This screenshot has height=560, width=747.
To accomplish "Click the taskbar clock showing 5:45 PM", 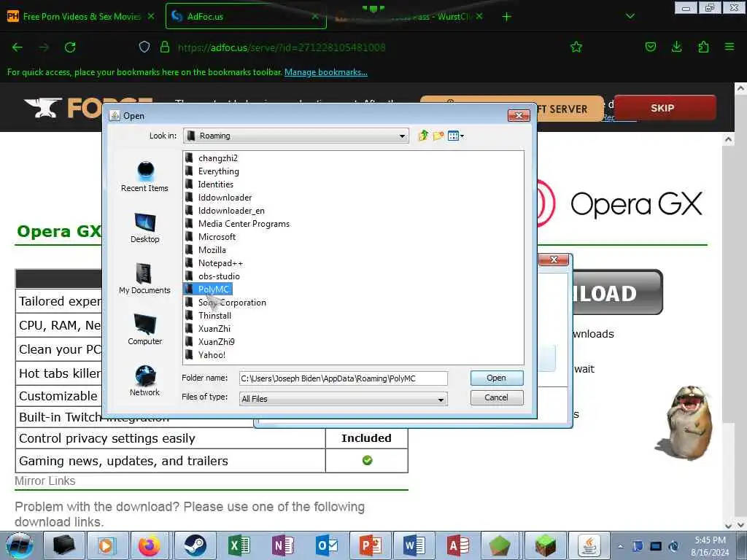I will (x=710, y=540).
